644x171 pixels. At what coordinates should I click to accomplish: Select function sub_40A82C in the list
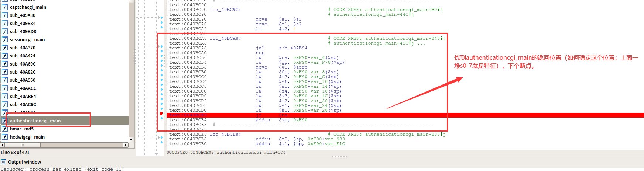click(x=23, y=72)
